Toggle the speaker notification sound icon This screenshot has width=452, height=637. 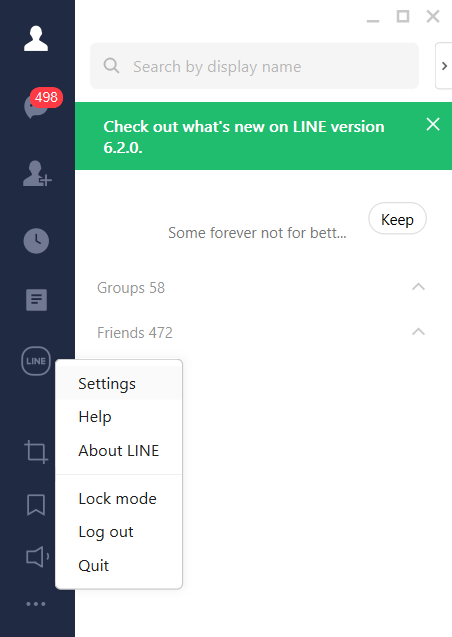37,557
